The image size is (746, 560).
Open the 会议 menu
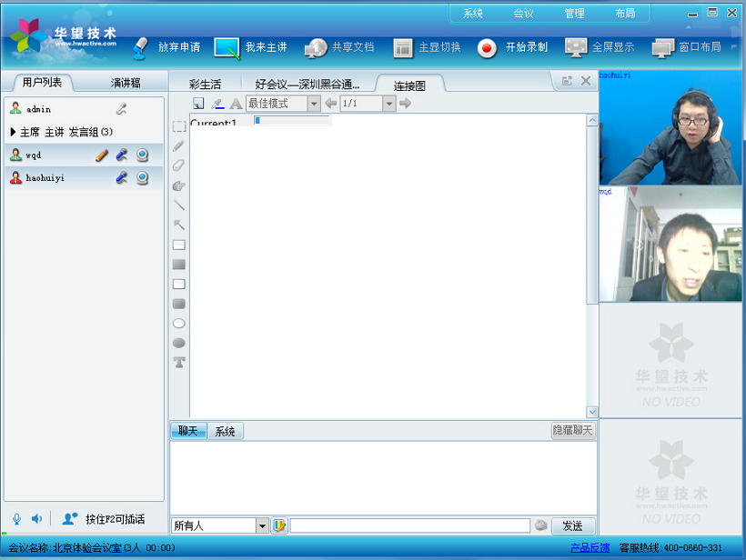[x=523, y=14]
